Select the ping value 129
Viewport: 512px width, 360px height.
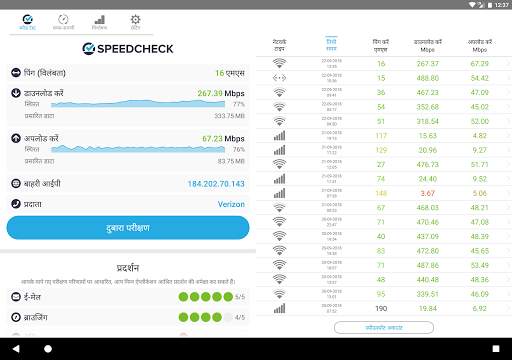point(381,150)
